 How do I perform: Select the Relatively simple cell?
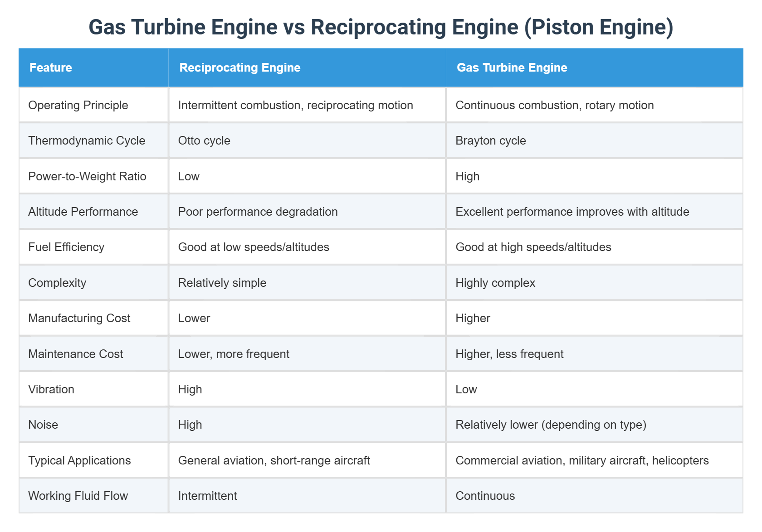(x=222, y=283)
